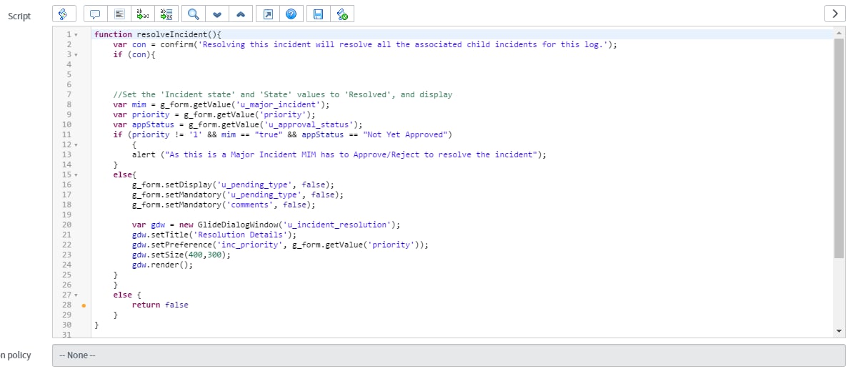Viewport: 868px width, 369px height.
Task: Click the 'var appStatus' line of code
Action: [x=238, y=124]
